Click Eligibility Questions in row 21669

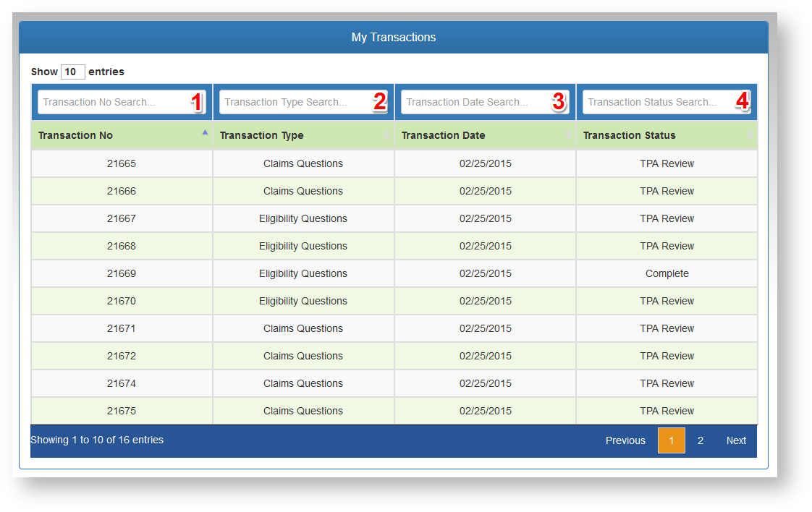[x=303, y=273]
